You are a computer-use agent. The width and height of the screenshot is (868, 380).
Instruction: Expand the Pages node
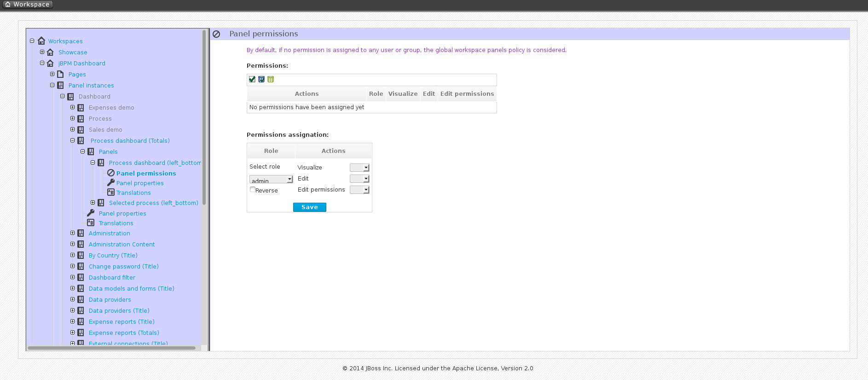point(52,74)
